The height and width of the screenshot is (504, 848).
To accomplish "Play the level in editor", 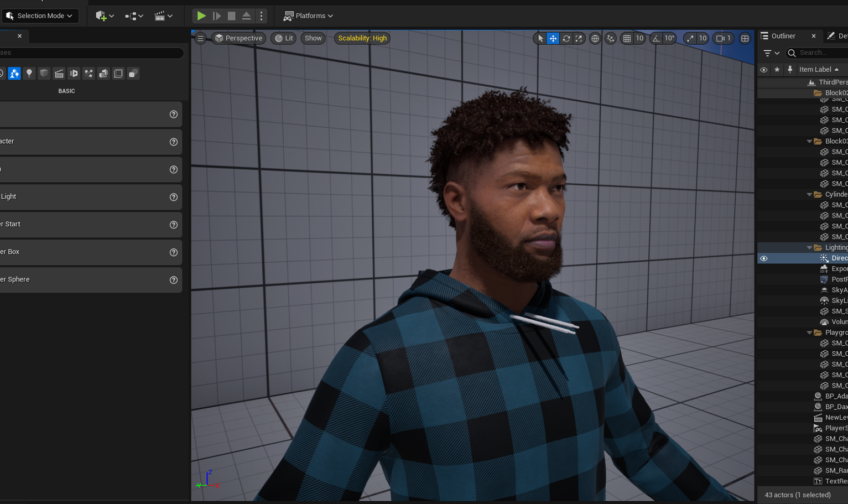I will pos(201,16).
